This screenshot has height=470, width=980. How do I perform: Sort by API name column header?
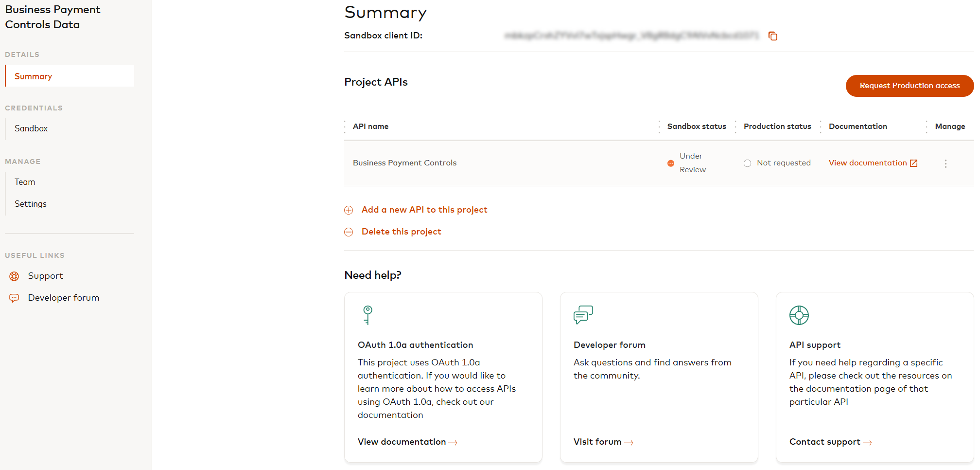[x=370, y=127]
